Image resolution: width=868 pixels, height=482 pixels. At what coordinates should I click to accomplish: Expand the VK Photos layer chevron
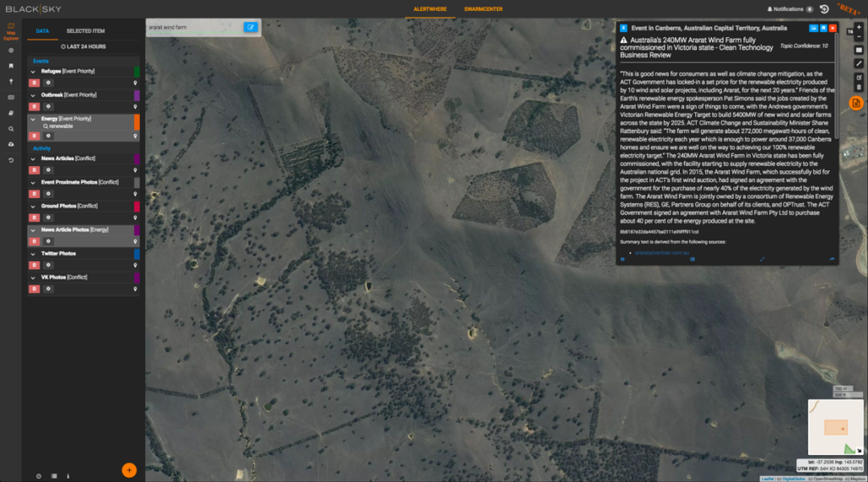(32, 277)
